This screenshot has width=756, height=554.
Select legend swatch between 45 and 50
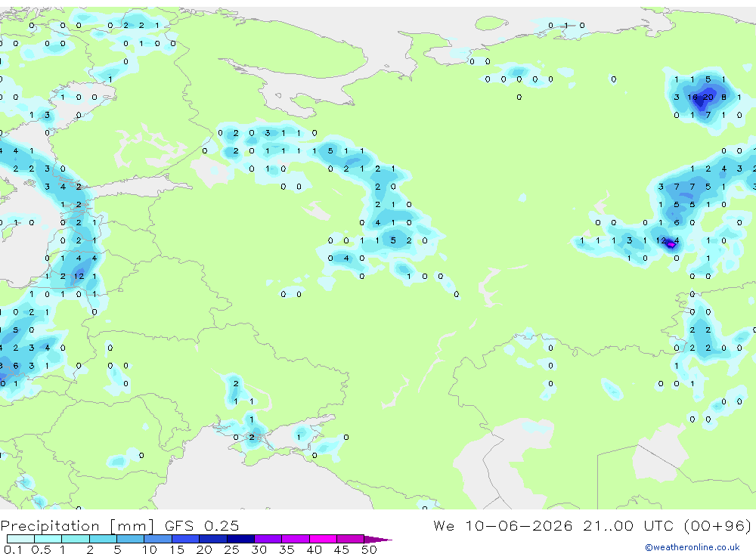[x=351, y=539]
